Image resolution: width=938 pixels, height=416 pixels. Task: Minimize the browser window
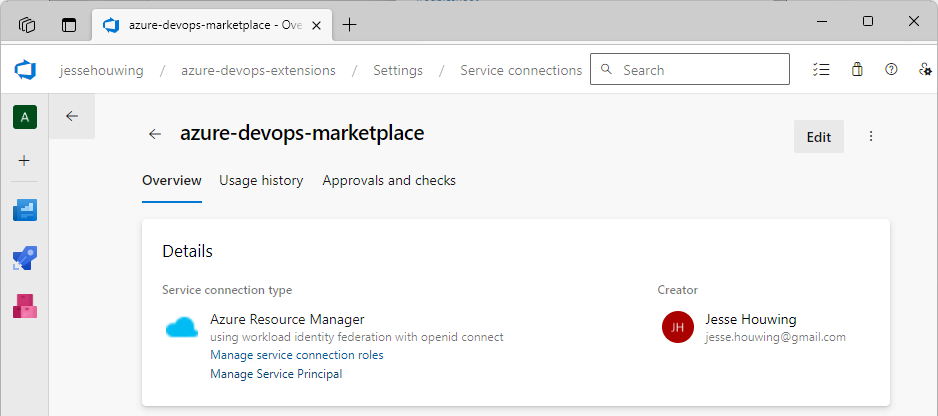(822, 22)
